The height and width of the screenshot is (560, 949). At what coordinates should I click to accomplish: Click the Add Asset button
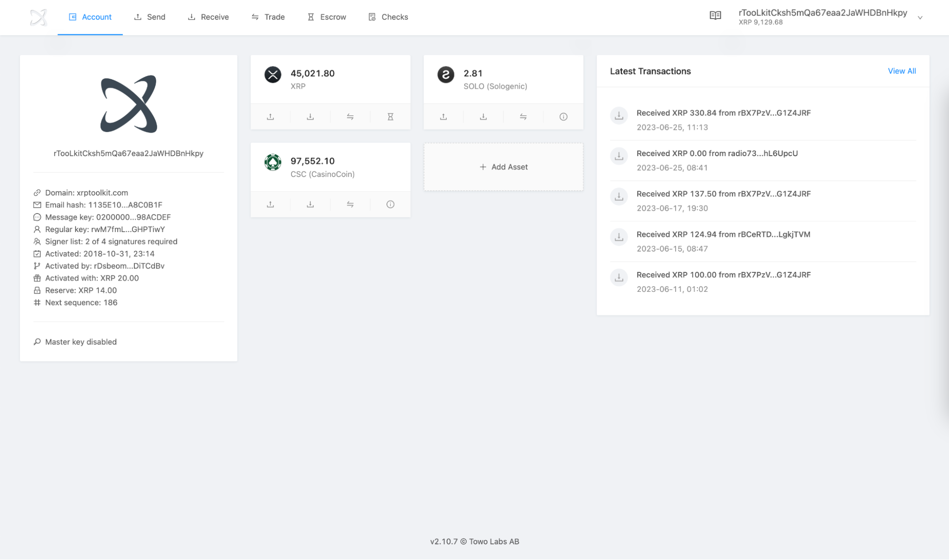pos(503,167)
